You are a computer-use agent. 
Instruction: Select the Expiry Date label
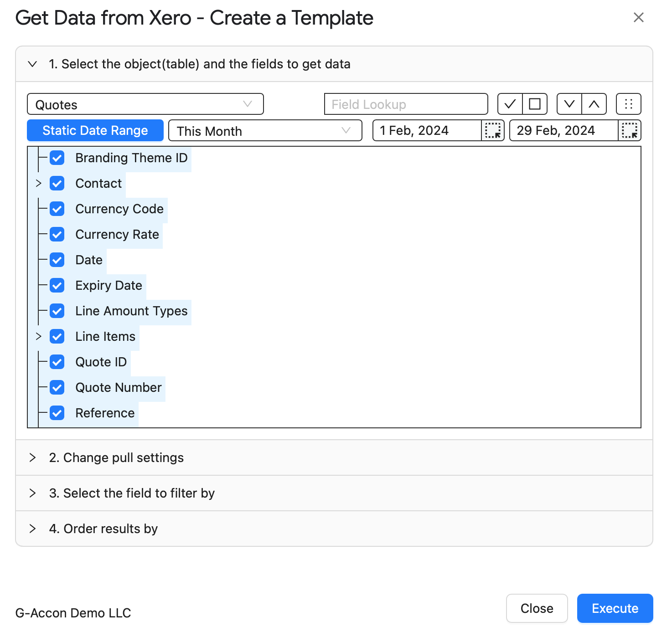click(x=109, y=285)
